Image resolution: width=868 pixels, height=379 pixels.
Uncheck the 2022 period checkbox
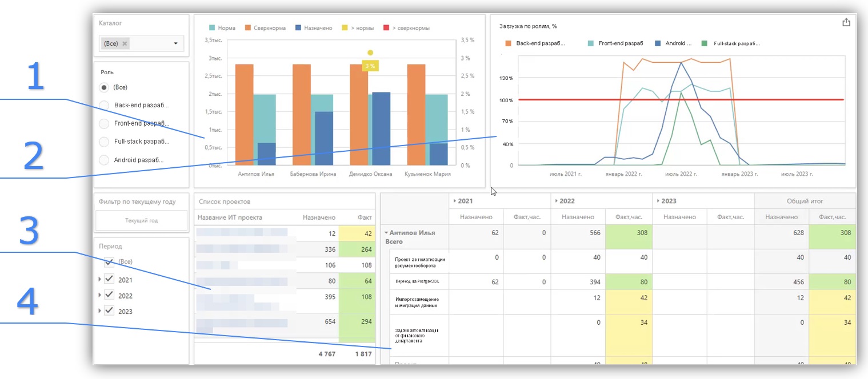click(109, 296)
